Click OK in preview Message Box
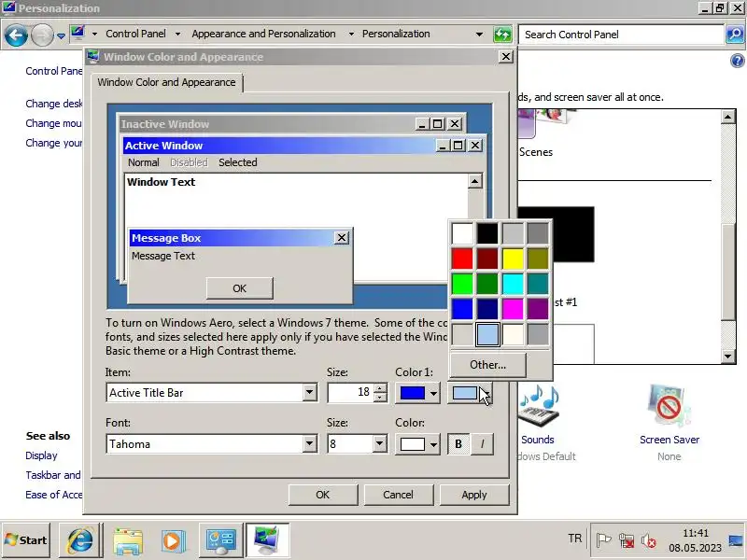This screenshot has height=560, width=747. pos(240,288)
